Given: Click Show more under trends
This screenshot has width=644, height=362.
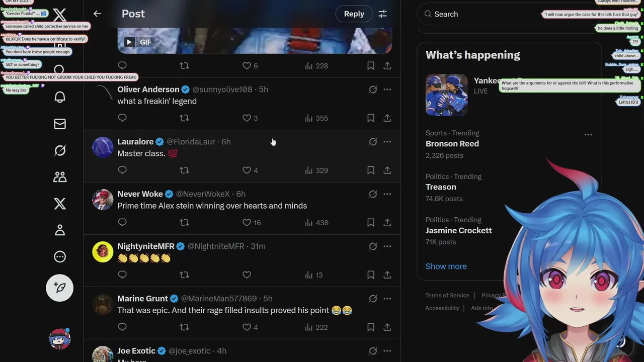Looking at the screenshot, I should pos(446,266).
